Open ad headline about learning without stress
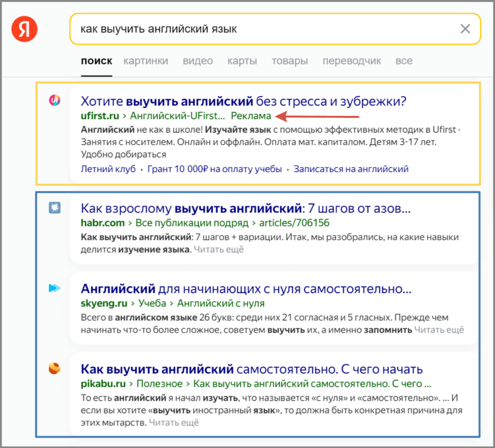495x448 pixels. [243, 101]
